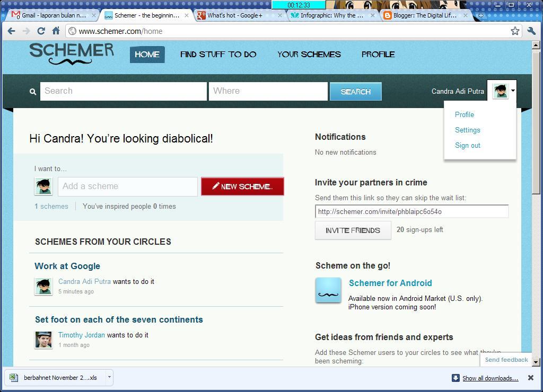Click the avatar beside Add a scheme
The image size is (543, 392).
[43, 186]
